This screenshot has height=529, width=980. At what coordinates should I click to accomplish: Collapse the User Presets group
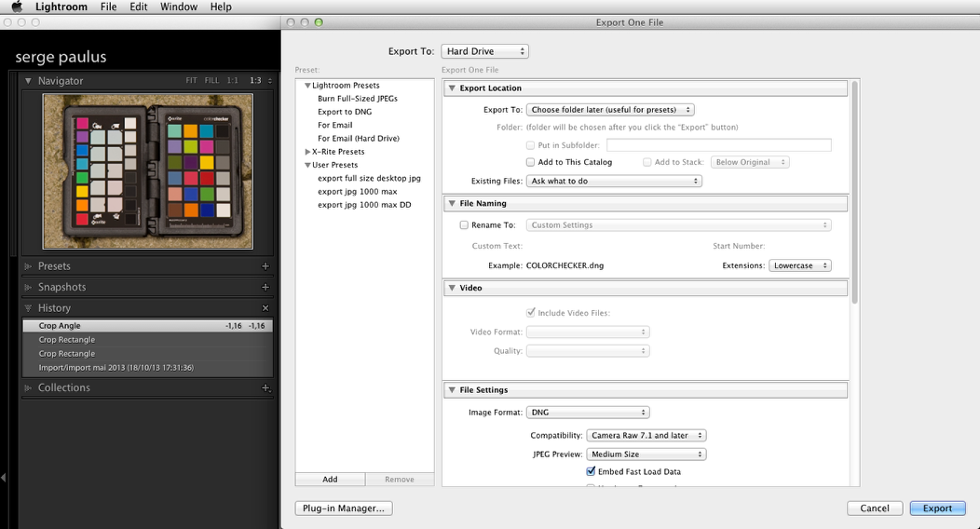(x=307, y=165)
